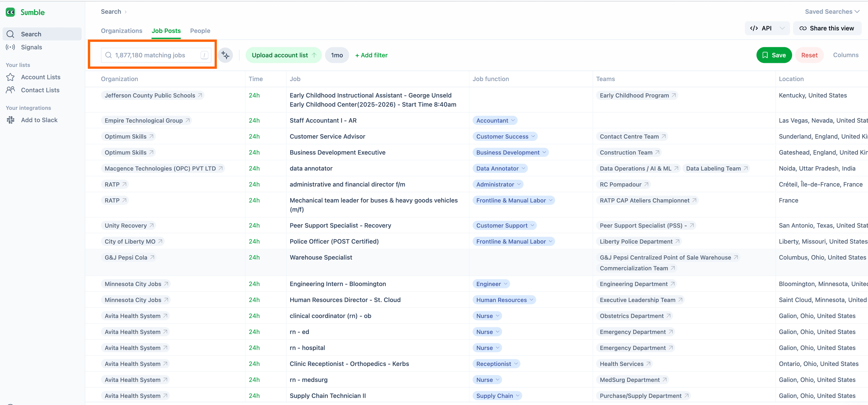
Task: Click the green Save button
Action: [x=774, y=55]
